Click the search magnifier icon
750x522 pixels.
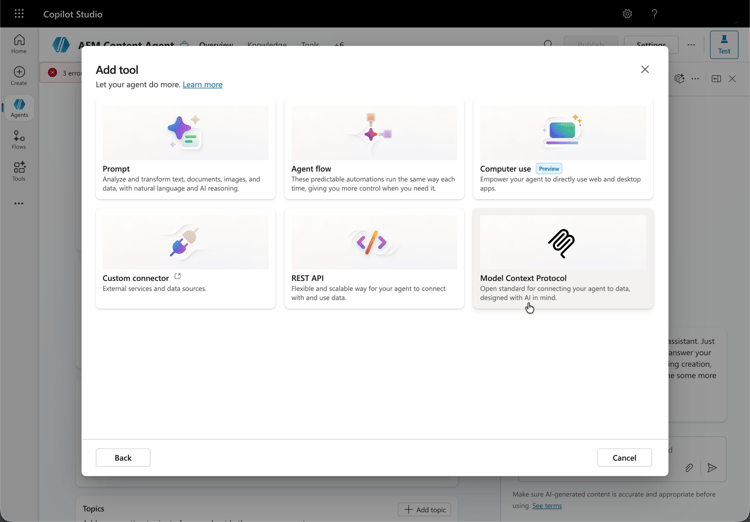click(x=548, y=44)
